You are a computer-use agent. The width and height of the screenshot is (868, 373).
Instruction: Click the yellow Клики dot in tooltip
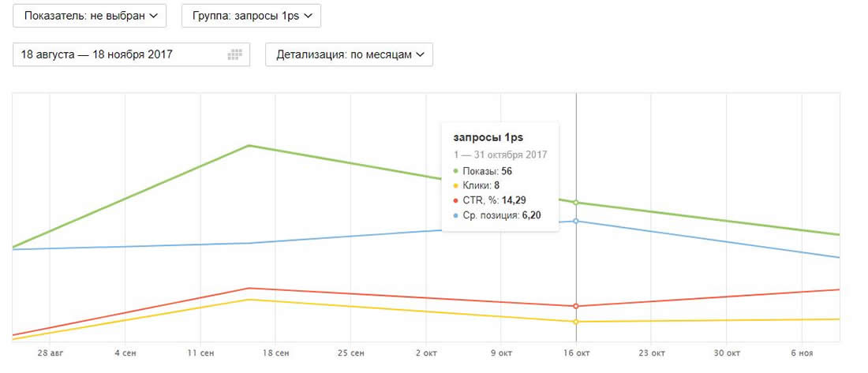[x=456, y=185]
